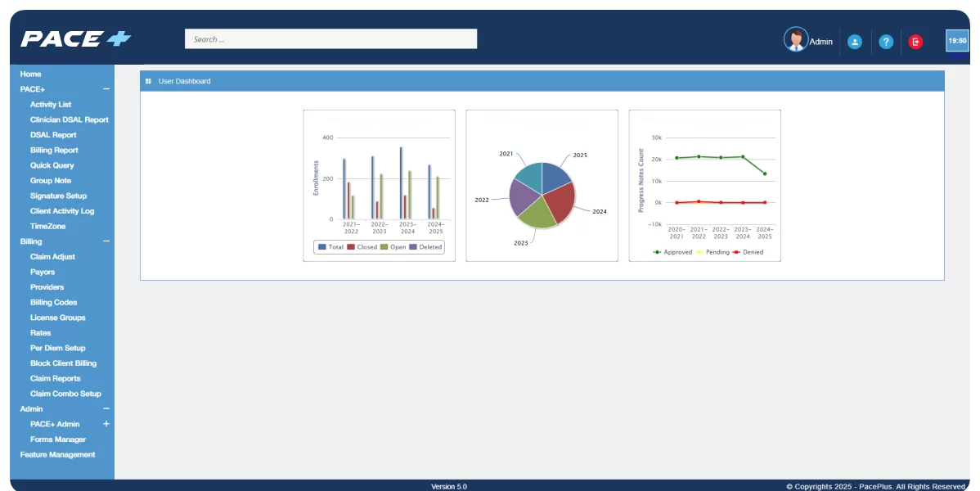This screenshot has width=980, height=491.
Task: Go to Claim Combo Setup
Action: click(x=65, y=394)
